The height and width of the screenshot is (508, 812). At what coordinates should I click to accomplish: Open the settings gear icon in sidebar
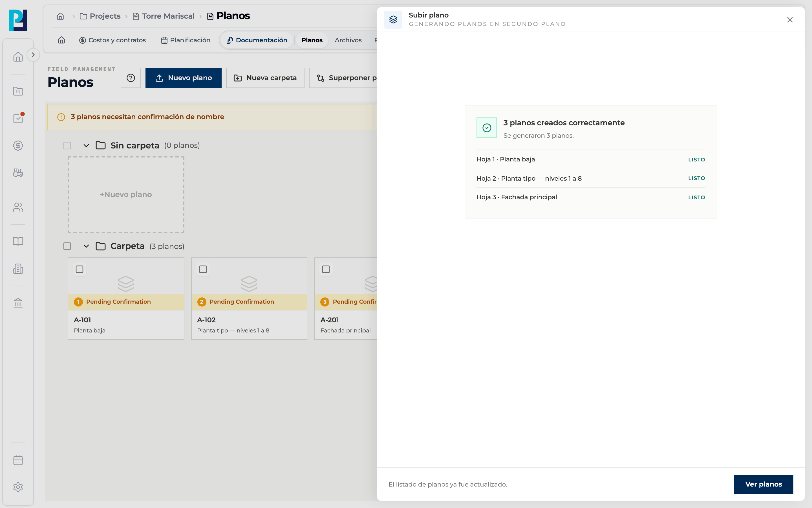[18, 487]
